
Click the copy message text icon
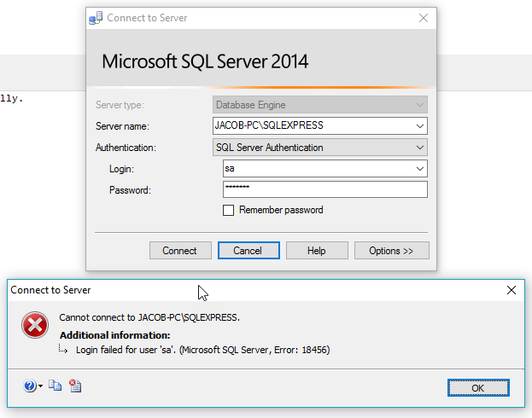(x=56, y=386)
